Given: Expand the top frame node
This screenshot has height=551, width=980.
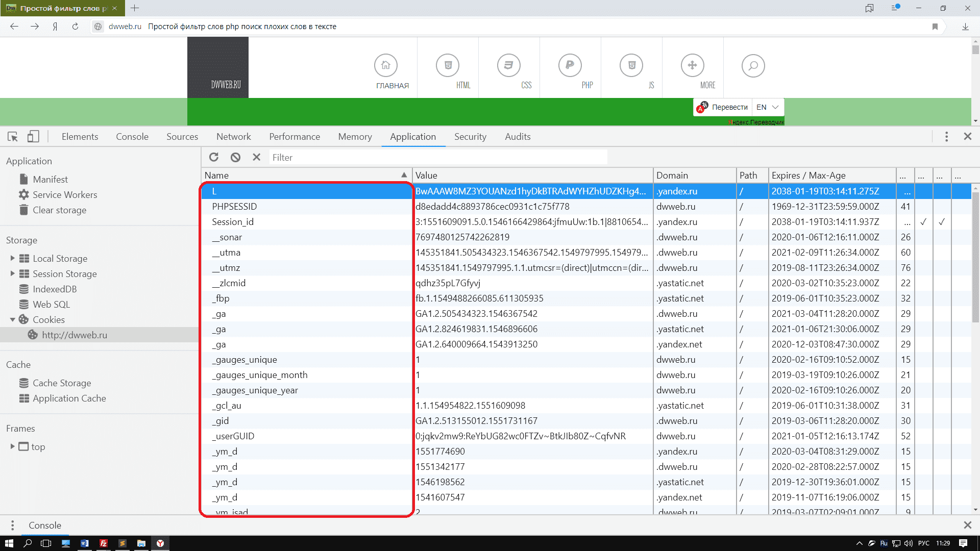Looking at the screenshot, I should coord(13,446).
